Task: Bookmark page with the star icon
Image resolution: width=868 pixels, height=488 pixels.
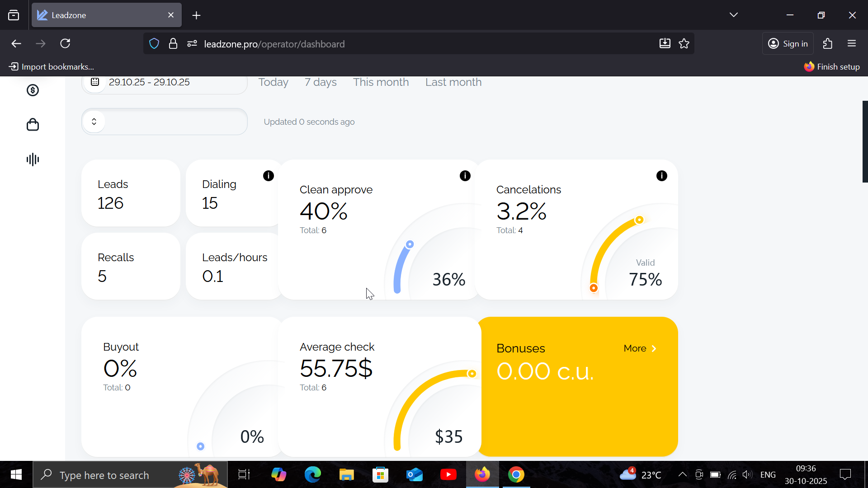Action: point(684,44)
